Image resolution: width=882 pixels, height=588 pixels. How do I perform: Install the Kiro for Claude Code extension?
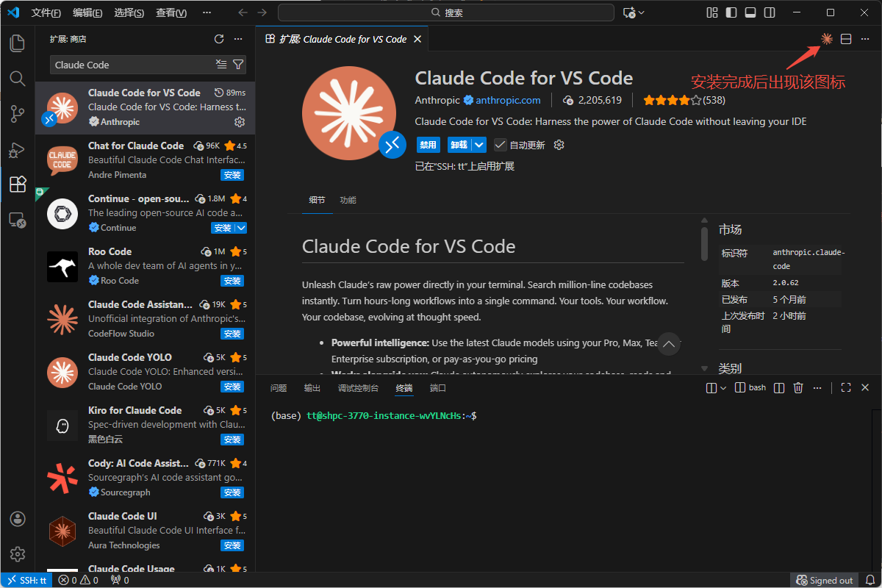click(x=232, y=440)
